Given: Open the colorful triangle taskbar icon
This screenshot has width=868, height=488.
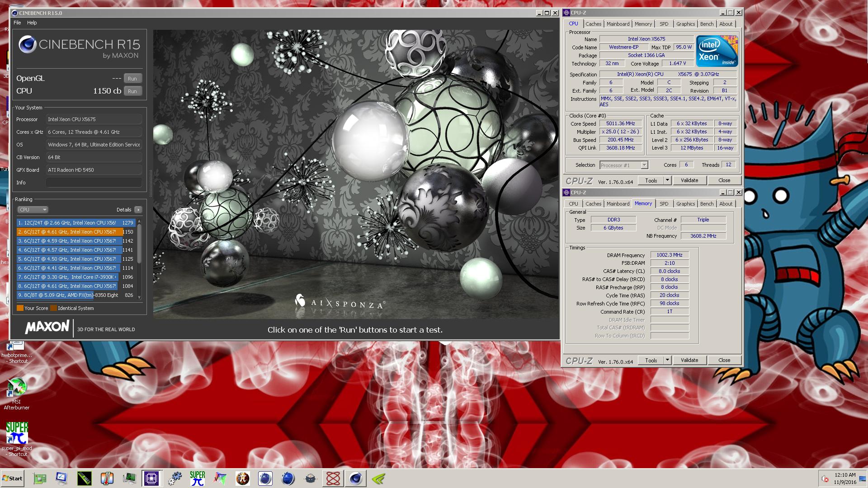Looking at the screenshot, I should (x=220, y=479).
